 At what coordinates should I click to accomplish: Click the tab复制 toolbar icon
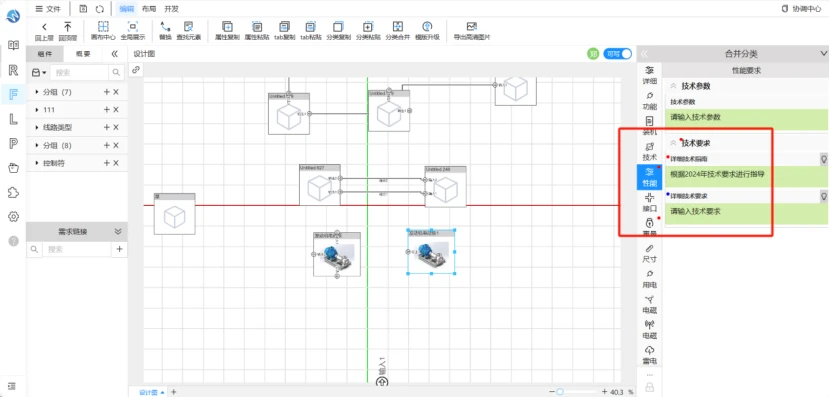(x=284, y=27)
